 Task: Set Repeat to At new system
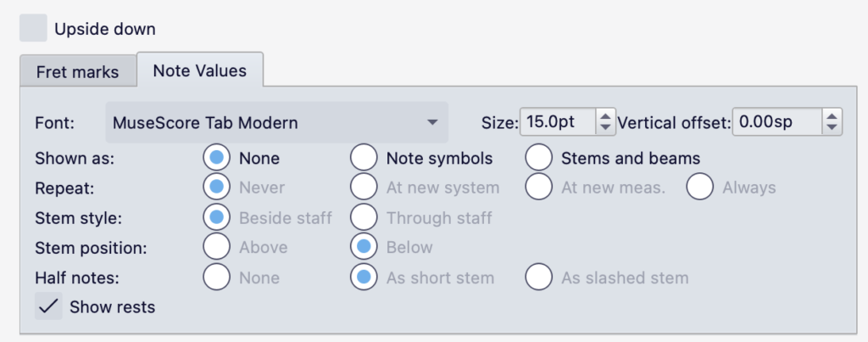[x=364, y=188]
